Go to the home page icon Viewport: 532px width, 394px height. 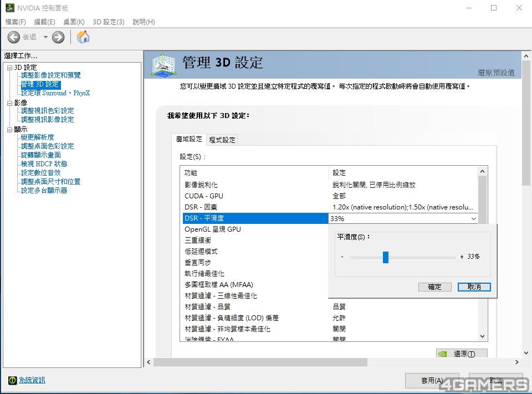pyautogui.click(x=83, y=37)
